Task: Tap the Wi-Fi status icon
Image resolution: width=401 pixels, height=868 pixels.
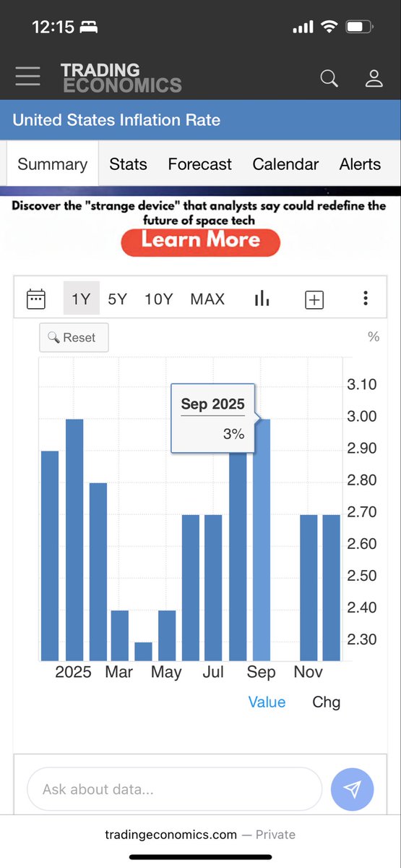Action: tap(329, 27)
